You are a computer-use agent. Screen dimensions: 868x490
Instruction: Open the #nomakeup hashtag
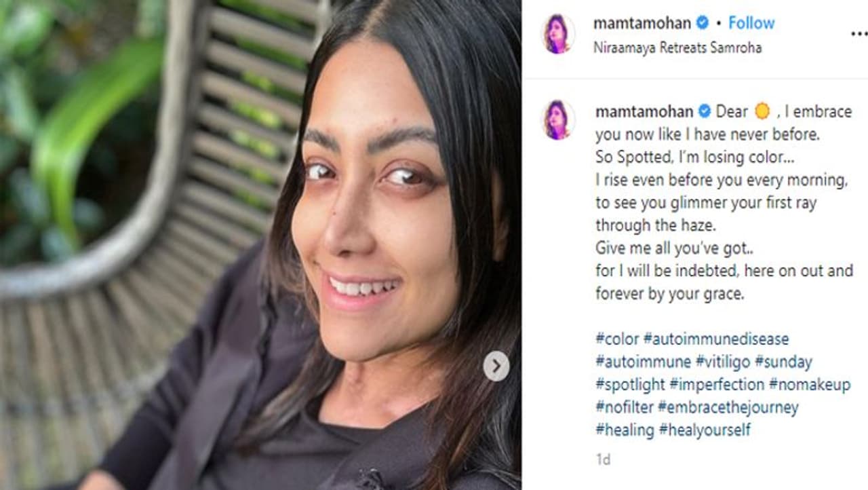pos(810,385)
